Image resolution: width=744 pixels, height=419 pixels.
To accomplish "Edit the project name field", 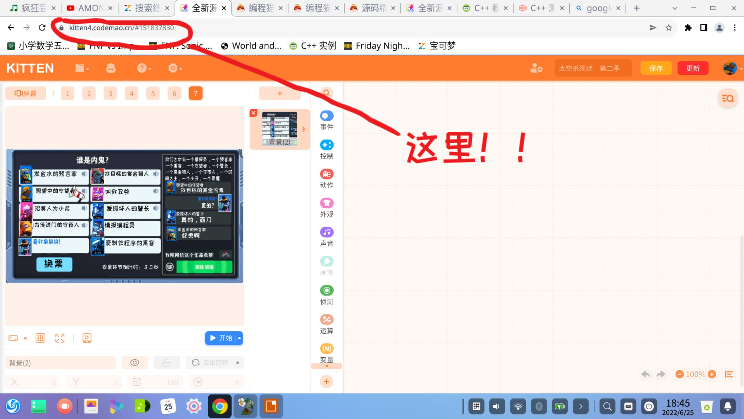I will tap(593, 68).
